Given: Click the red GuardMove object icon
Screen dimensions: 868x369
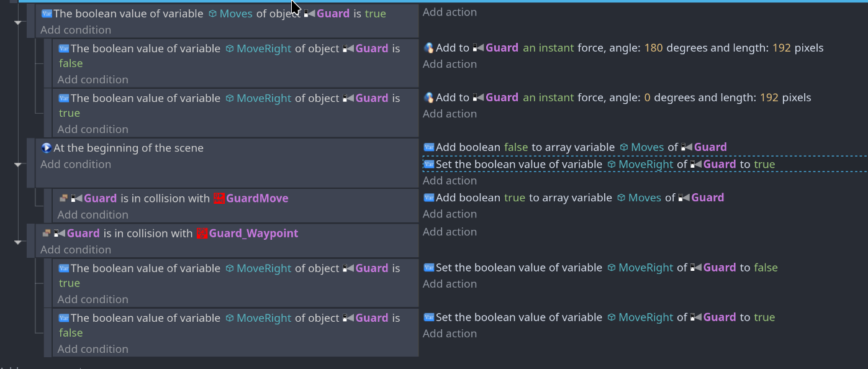Looking at the screenshot, I should 219,198.
